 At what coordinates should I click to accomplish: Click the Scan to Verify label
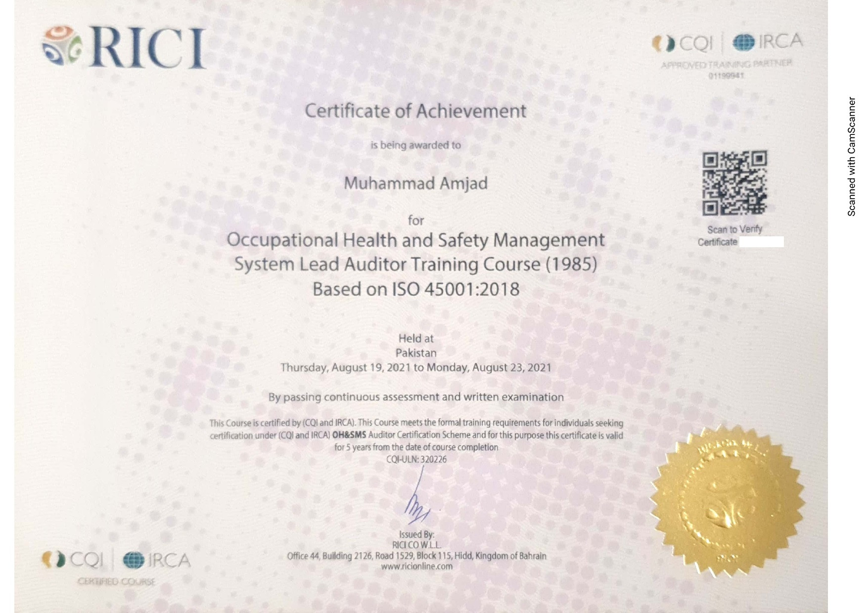pos(734,229)
